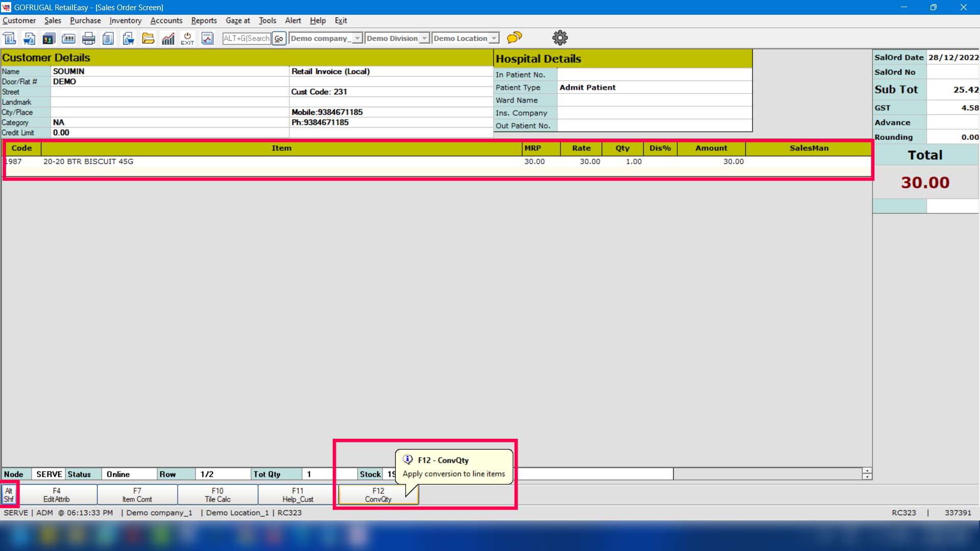Click the customer contacts toolbar icon
The width and height of the screenshot is (980, 551).
(49, 38)
